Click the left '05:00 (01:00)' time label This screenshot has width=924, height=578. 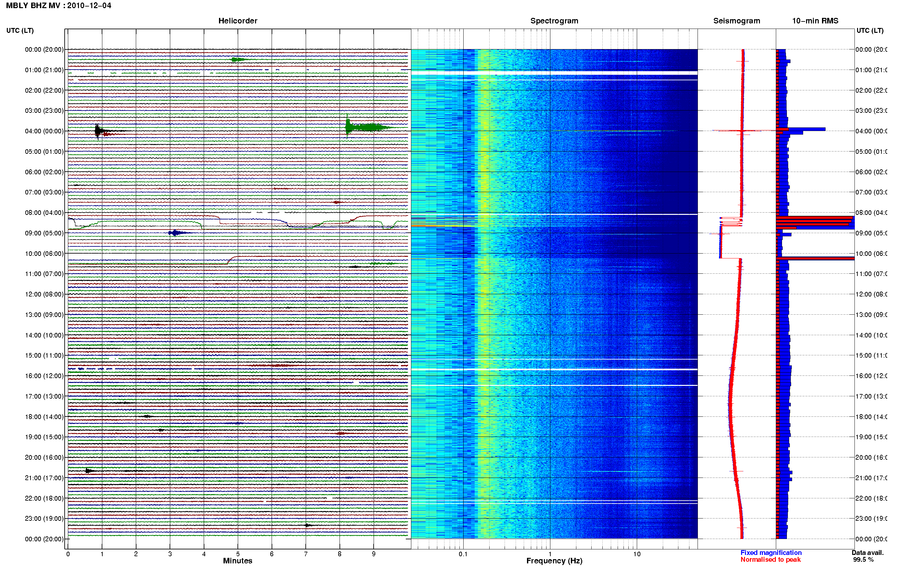click(44, 152)
